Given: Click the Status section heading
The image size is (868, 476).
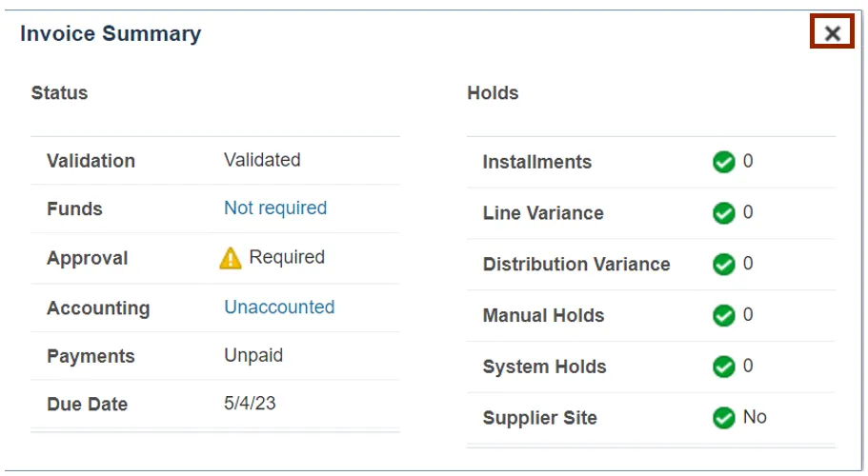Looking at the screenshot, I should click(59, 93).
